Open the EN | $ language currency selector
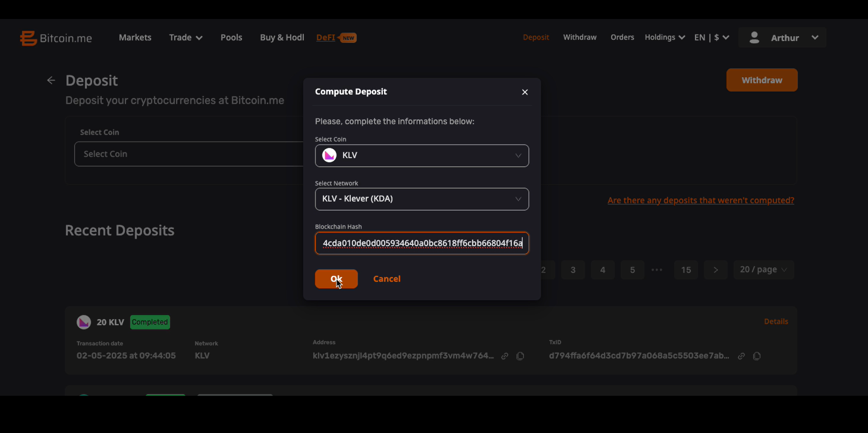Image resolution: width=868 pixels, height=433 pixels. 712,38
